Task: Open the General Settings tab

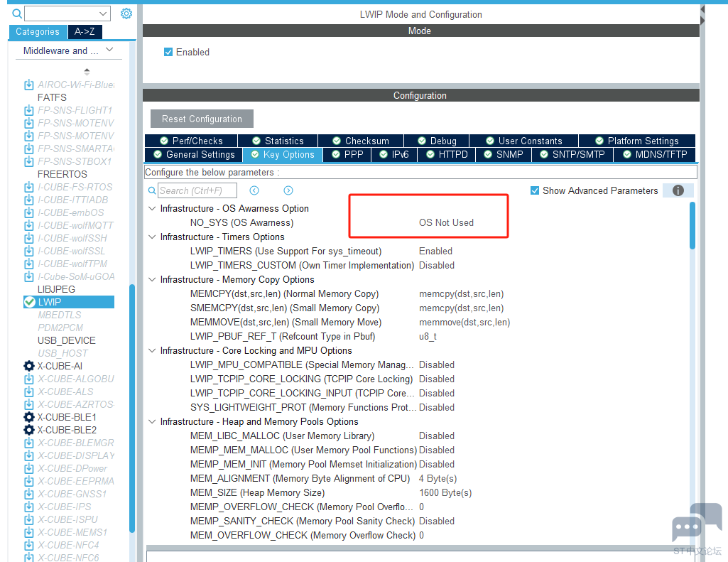Action: point(194,154)
